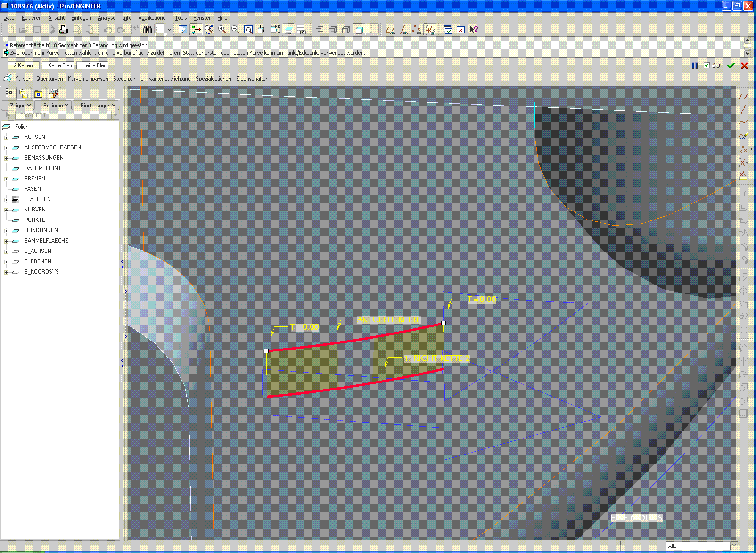Open the Ansicht menu

[x=56, y=18]
